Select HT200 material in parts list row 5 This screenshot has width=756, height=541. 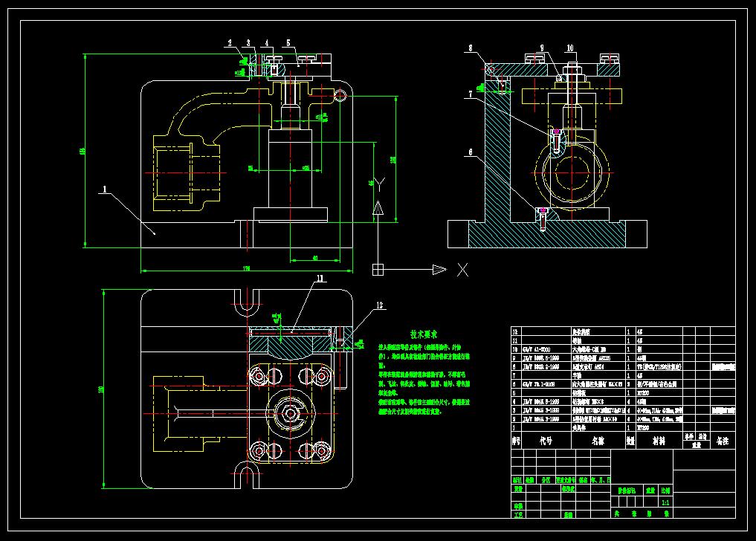tap(643, 393)
